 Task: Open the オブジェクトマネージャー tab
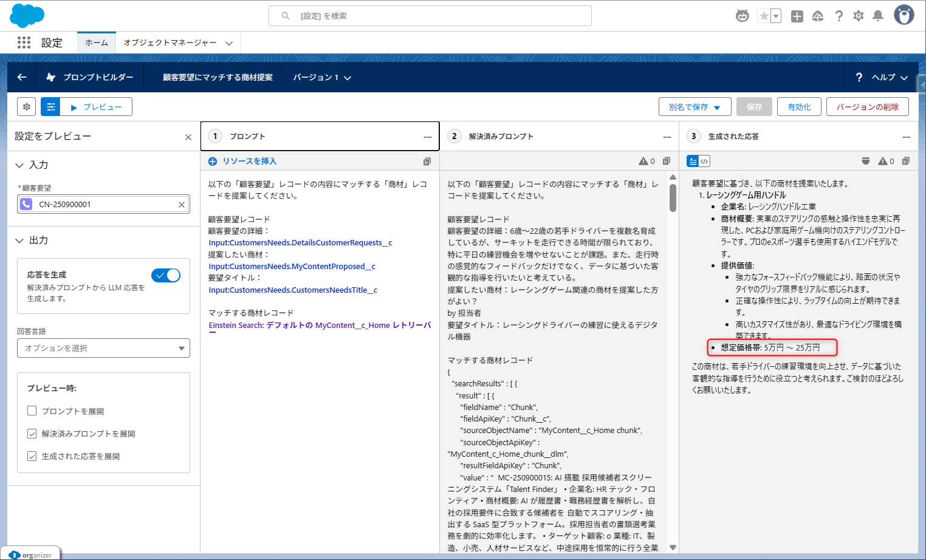pyautogui.click(x=170, y=43)
